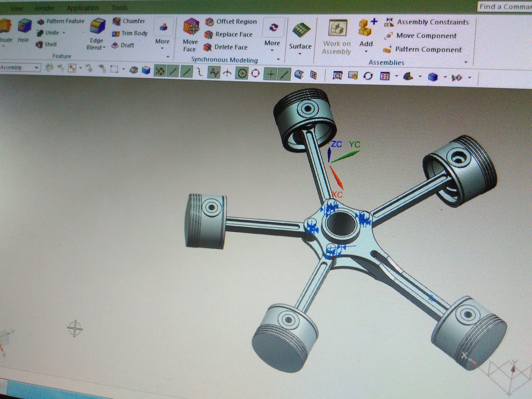Toggle the mid point snap

point(187,72)
